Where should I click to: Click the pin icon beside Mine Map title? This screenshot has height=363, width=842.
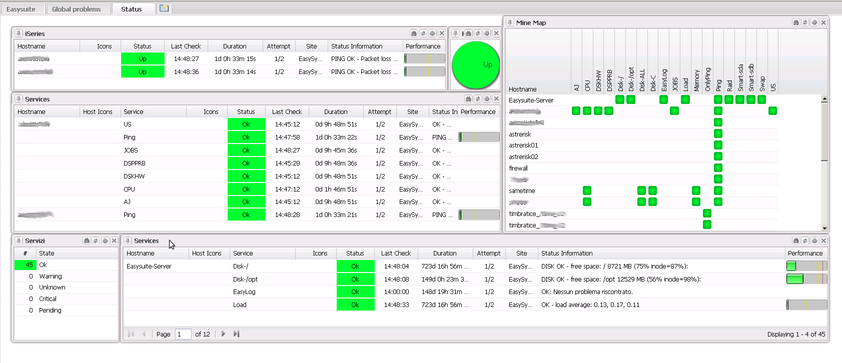point(510,23)
